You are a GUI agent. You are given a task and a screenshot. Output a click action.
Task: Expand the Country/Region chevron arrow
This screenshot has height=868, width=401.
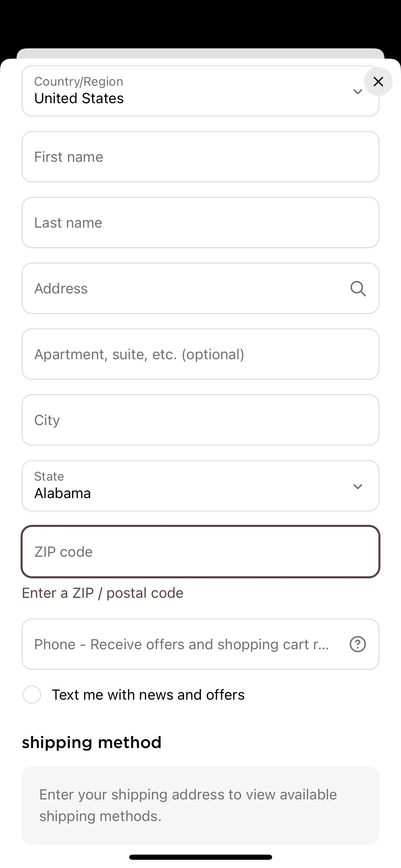358,92
